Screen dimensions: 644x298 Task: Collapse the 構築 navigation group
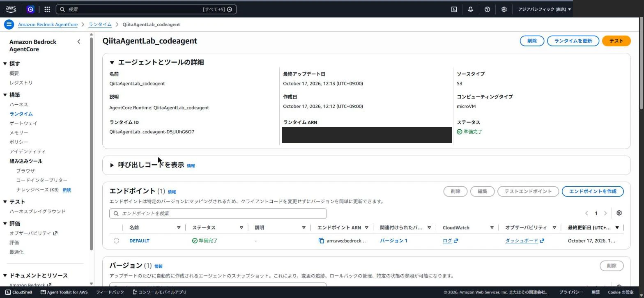coord(5,95)
